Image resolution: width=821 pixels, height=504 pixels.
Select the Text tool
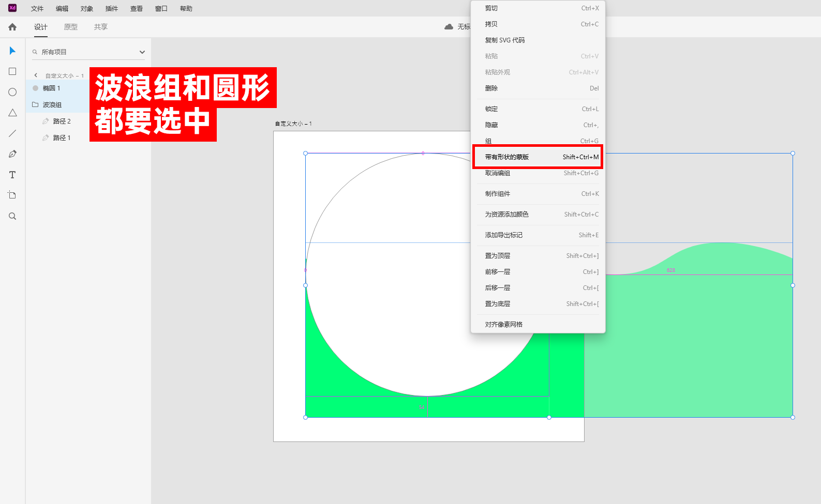click(12, 175)
